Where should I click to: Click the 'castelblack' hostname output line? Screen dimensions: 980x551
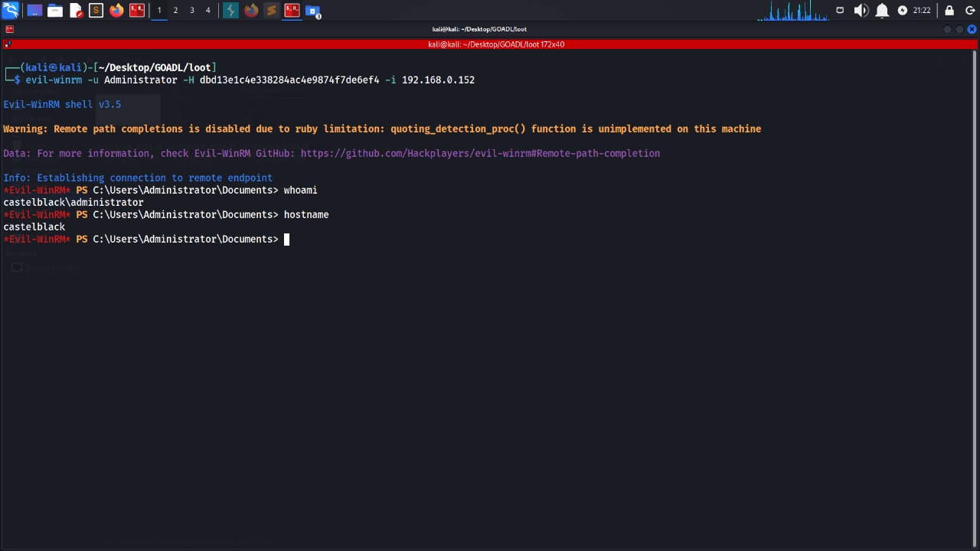tap(34, 227)
